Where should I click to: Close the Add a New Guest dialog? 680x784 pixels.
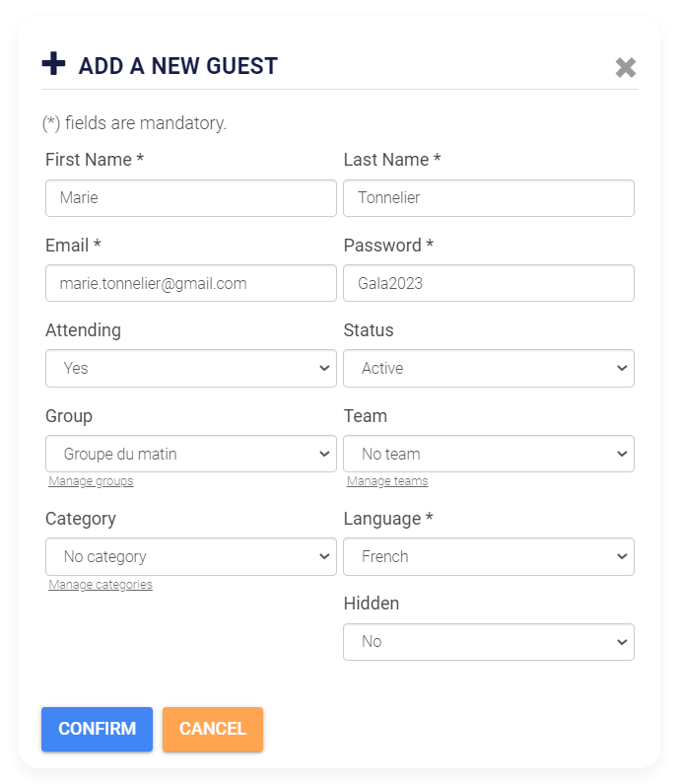click(x=625, y=67)
